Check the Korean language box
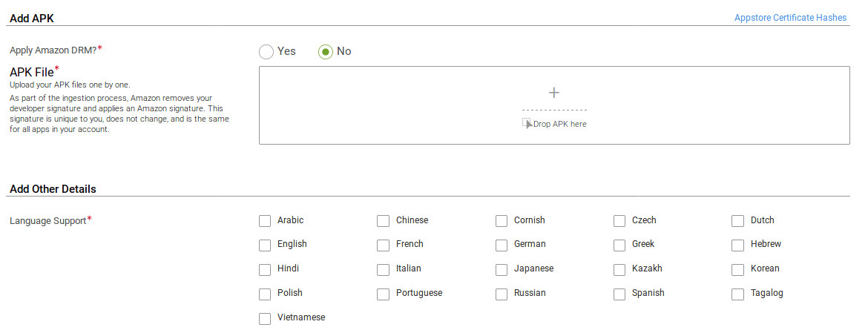Screen dimensions: 868x333 tap(737, 270)
